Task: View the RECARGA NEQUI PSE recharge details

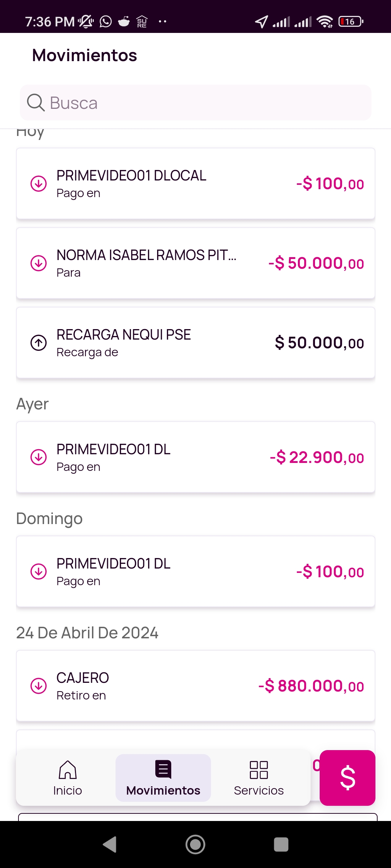Action: coord(195,342)
